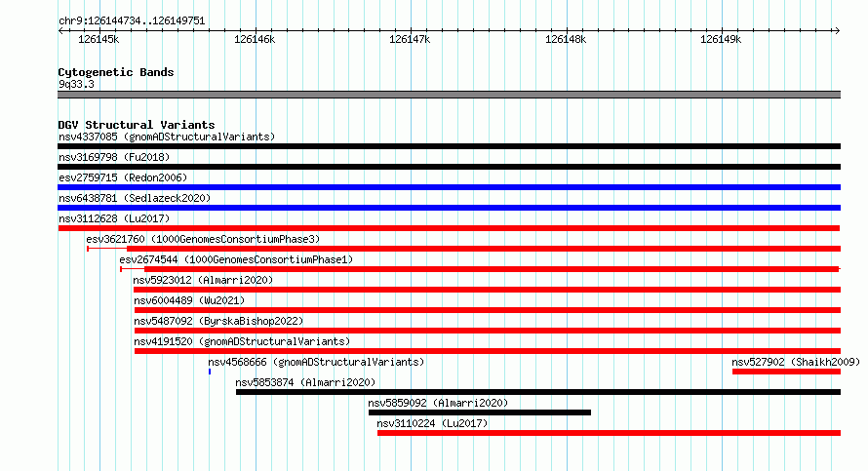Click the 126147k ruler tick label
This screenshot has width=868, height=471.
point(410,39)
